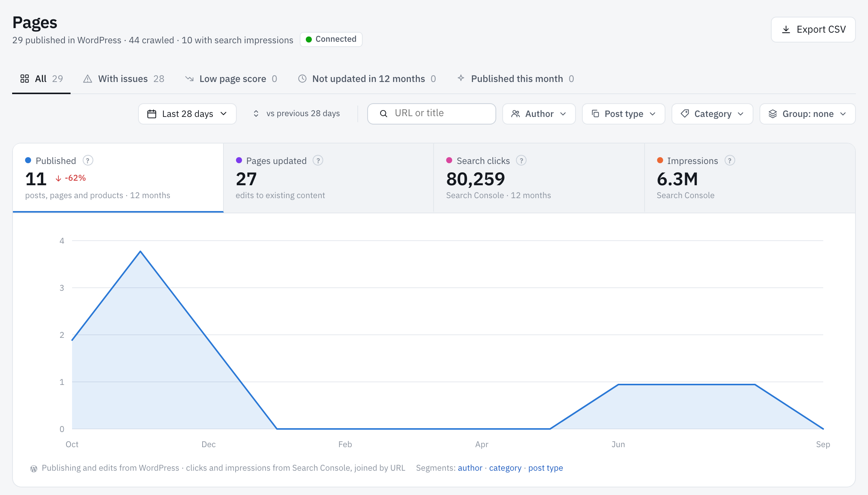Click the calendar icon in date range
The height and width of the screenshot is (495, 868).
pyautogui.click(x=152, y=114)
